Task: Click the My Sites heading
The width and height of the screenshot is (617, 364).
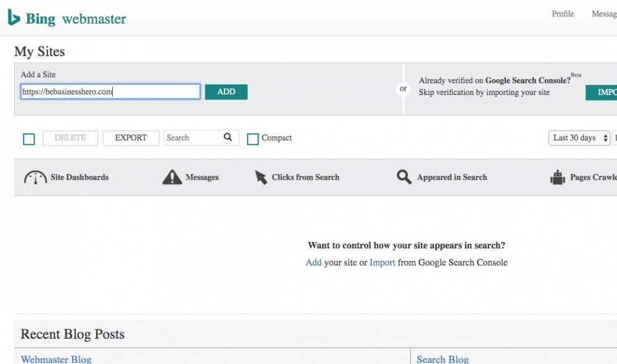Action: pyautogui.click(x=39, y=52)
